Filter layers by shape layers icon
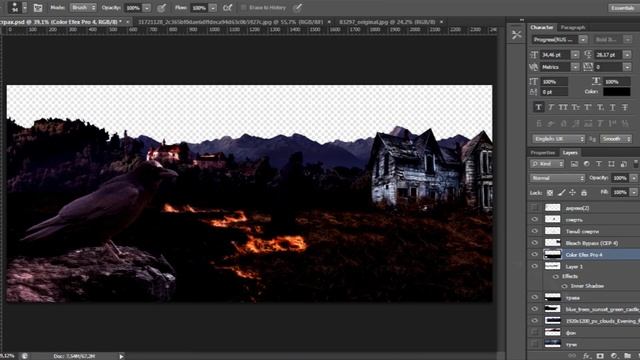 611,164
